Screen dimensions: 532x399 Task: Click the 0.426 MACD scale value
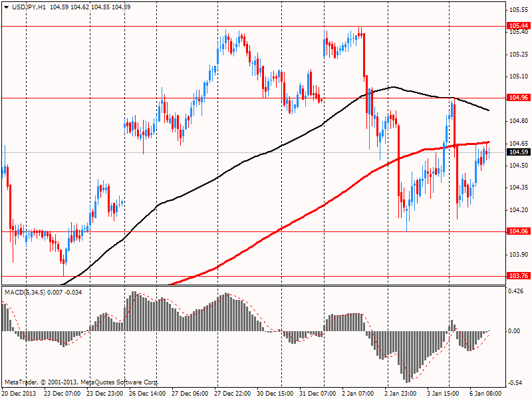(x=517, y=291)
